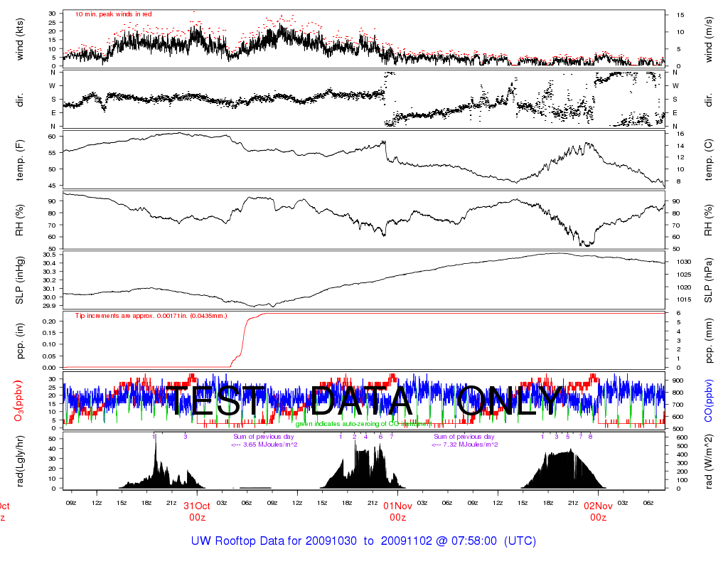Click the 'temp. (F)' axis label
Screen dimensions: 728x569
tap(19, 160)
